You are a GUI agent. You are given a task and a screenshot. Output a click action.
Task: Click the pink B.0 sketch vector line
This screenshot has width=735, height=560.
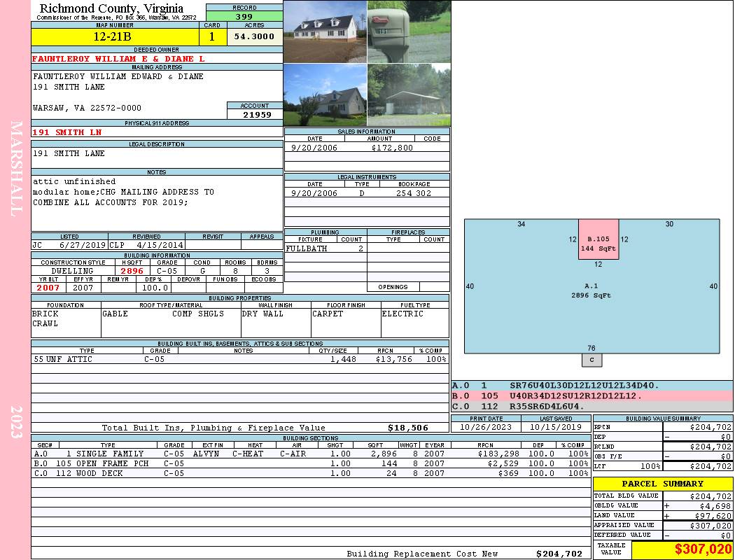pyautogui.click(x=591, y=395)
